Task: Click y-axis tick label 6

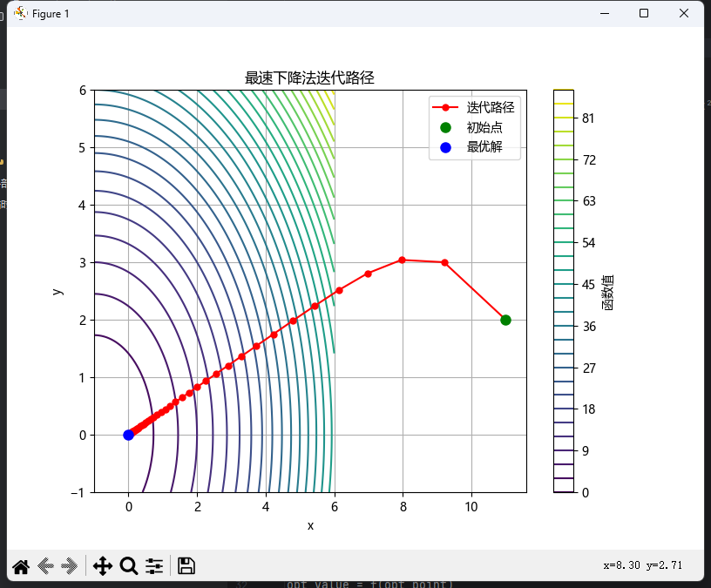Action: tap(83, 91)
